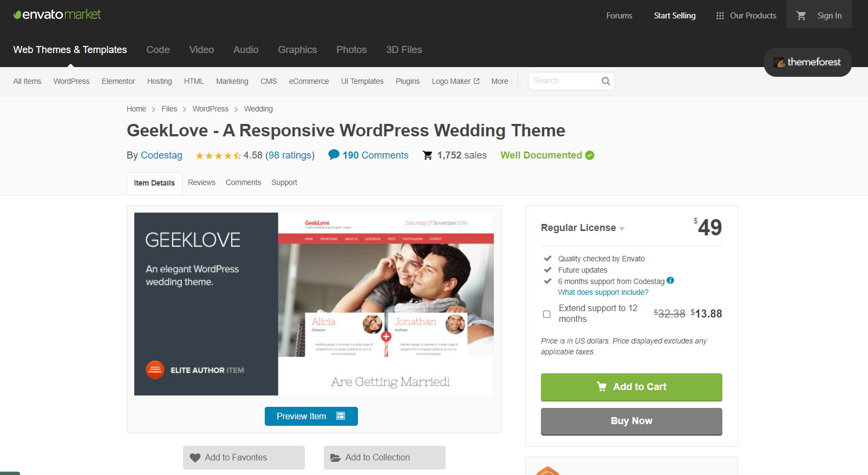Open the More categories menu
The height and width of the screenshot is (475, 868).
coord(500,81)
